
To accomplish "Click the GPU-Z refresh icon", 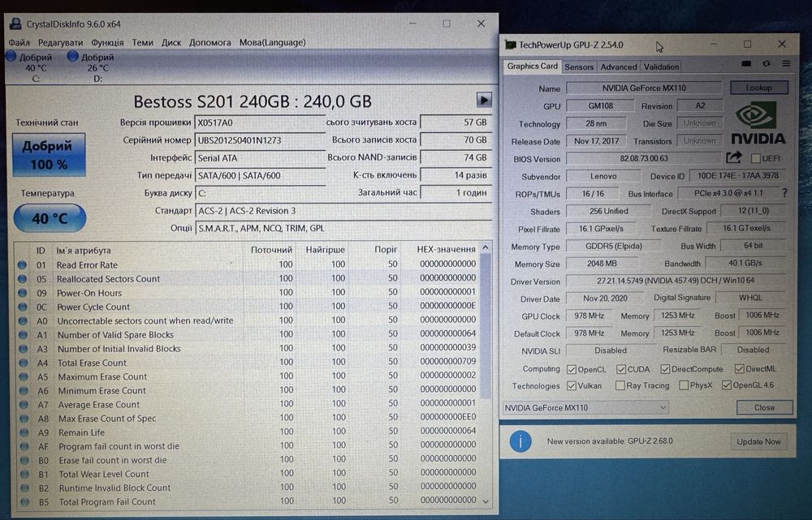I will coord(767,63).
